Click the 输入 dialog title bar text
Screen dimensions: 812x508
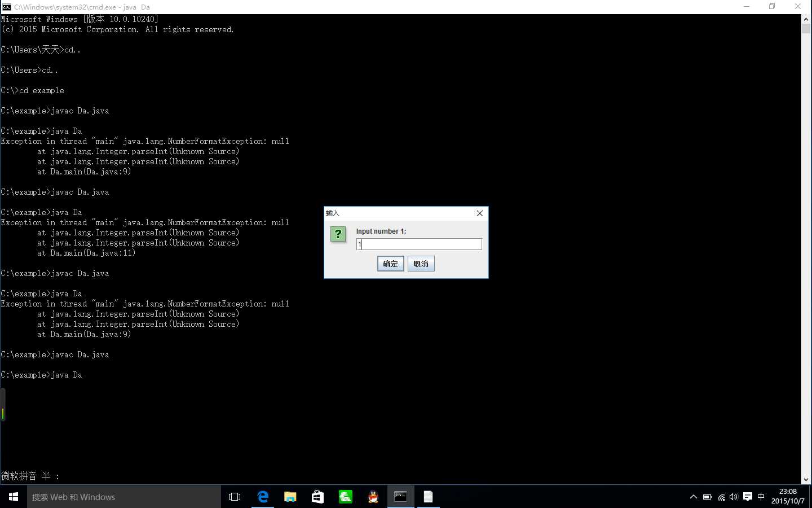click(x=333, y=213)
